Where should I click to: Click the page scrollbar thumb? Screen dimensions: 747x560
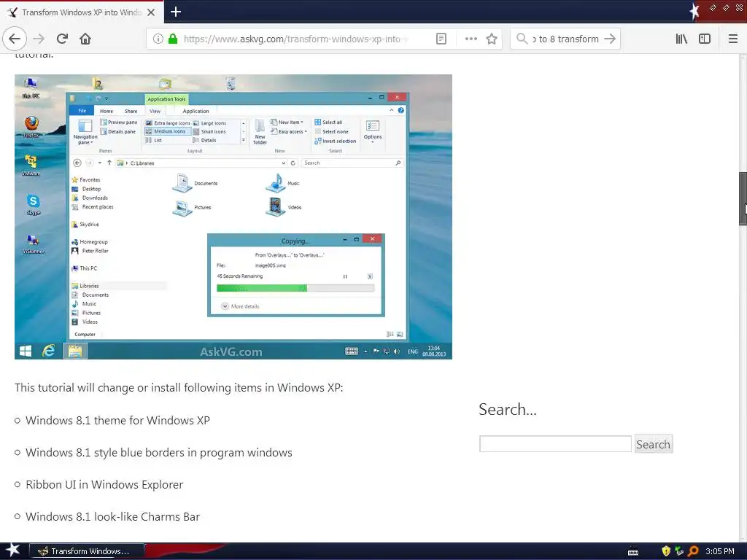pos(743,198)
